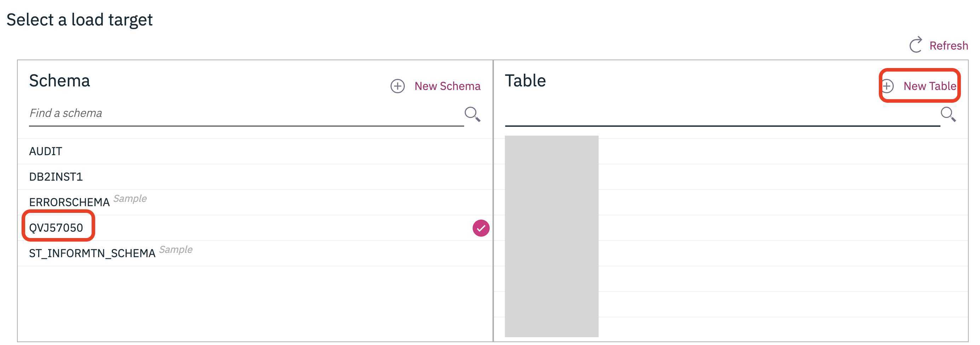Pick the ERRORSCHEMA schema entry
The width and height of the screenshot is (980, 345).
point(69,202)
